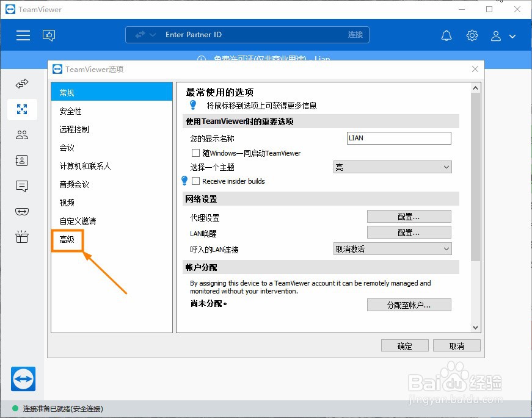The width and height of the screenshot is (532, 418).
Task: Expand the connection mode chevron in Partner ID box
Action: [x=153, y=35]
